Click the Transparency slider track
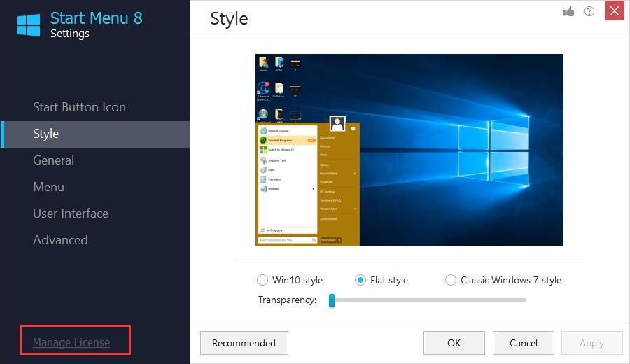The height and width of the screenshot is (364, 630). (x=428, y=300)
